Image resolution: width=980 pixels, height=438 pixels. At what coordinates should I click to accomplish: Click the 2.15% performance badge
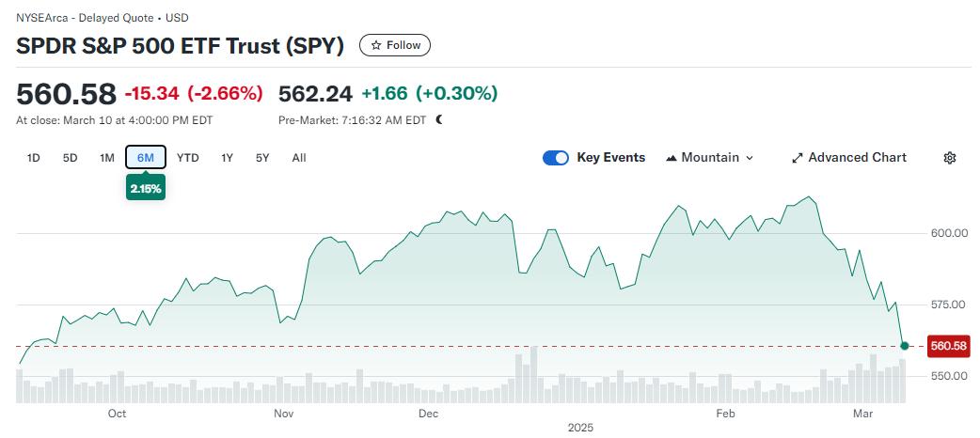click(x=146, y=189)
